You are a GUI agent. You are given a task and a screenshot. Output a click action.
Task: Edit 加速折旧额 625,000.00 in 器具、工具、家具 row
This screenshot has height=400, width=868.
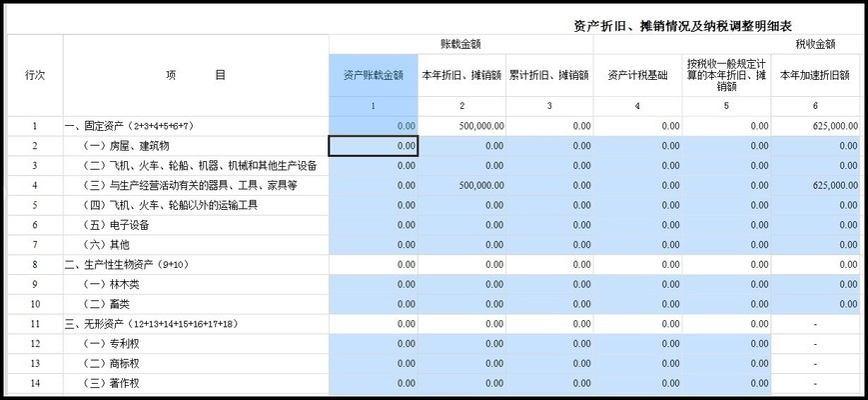(816, 186)
